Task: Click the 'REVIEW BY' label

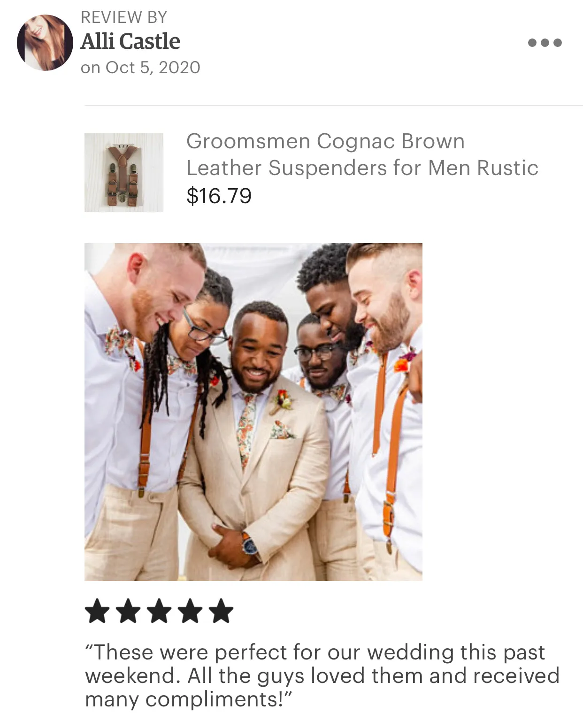Action: point(124,17)
